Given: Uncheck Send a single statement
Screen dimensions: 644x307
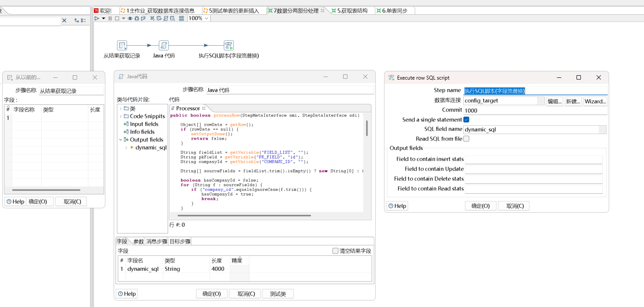Looking at the screenshot, I should (x=466, y=120).
